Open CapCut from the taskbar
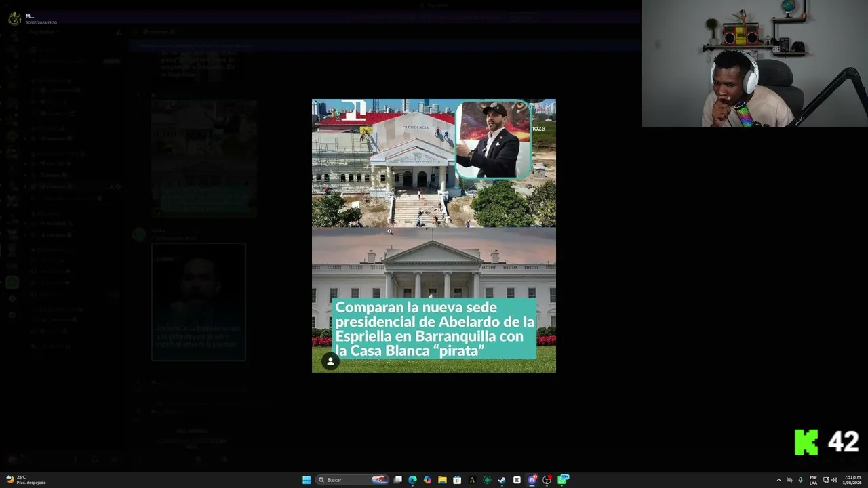This screenshot has height=488, width=868. (517, 480)
